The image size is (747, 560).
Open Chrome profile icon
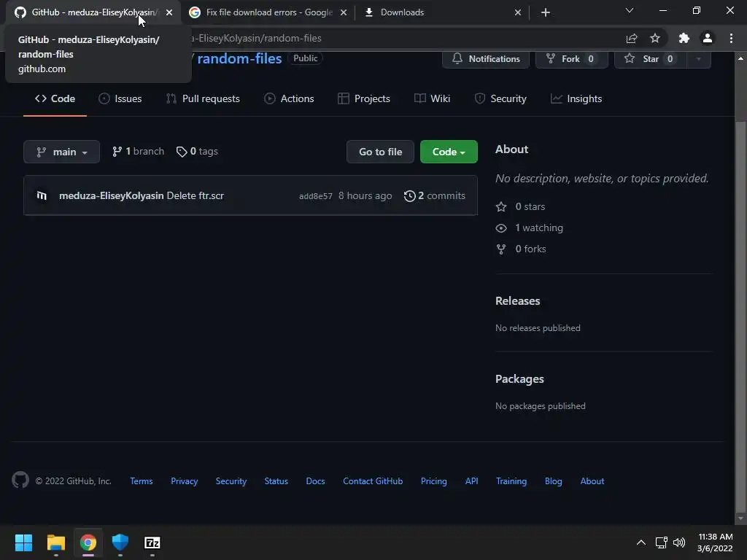(708, 38)
